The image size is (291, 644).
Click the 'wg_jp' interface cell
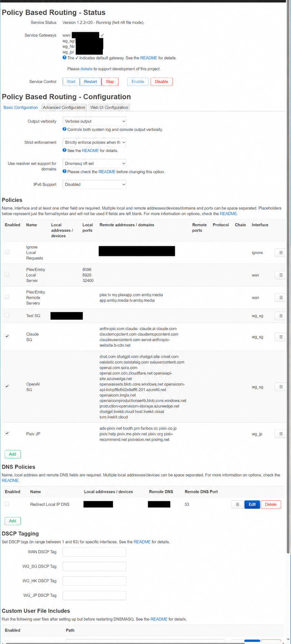point(257,434)
